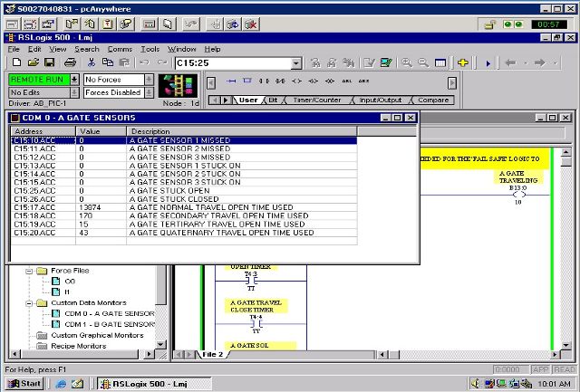Image resolution: width=580 pixels, height=392 pixels.
Task: Open the No Forces dropdown arrow
Action: point(149,80)
